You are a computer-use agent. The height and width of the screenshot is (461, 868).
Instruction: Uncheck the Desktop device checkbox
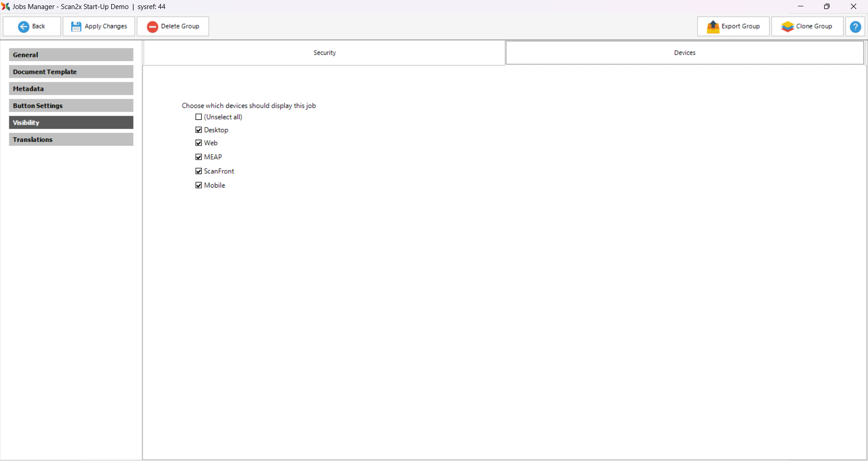point(198,130)
